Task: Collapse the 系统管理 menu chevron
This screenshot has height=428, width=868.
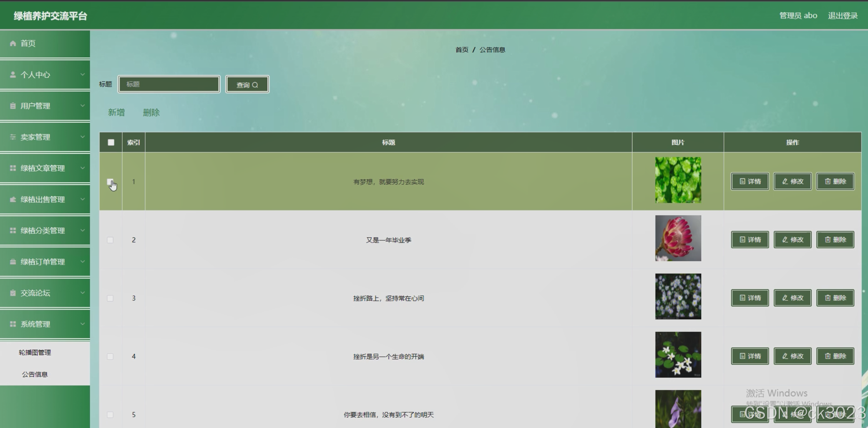Action: coord(82,324)
